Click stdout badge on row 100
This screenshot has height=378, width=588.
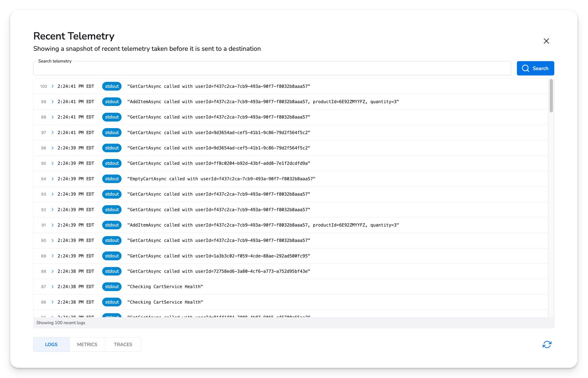pyautogui.click(x=112, y=86)
